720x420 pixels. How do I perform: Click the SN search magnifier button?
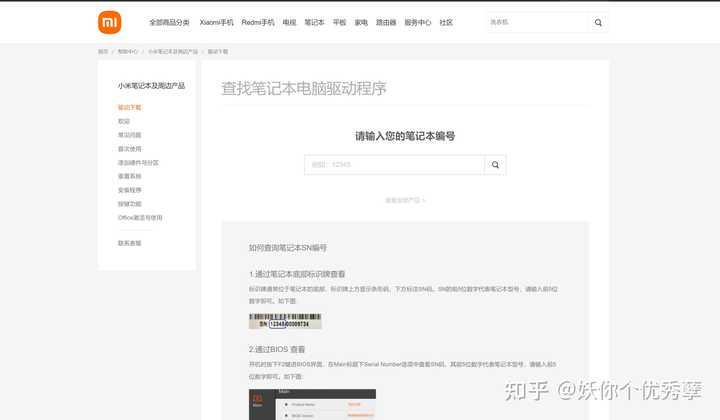click(x=495, y=165)
